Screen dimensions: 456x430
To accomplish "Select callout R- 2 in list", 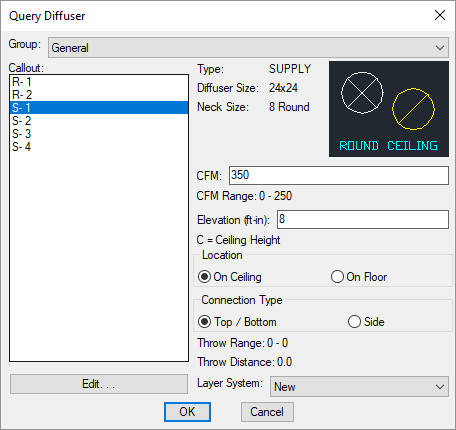I will (99, 95).
